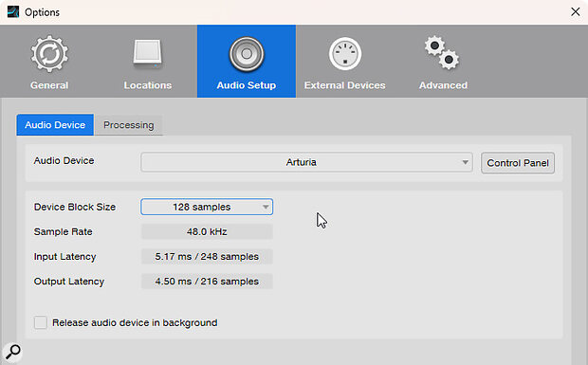Click the magnifier zoom icon
The image size is (588, 365).
click(13, 352)
